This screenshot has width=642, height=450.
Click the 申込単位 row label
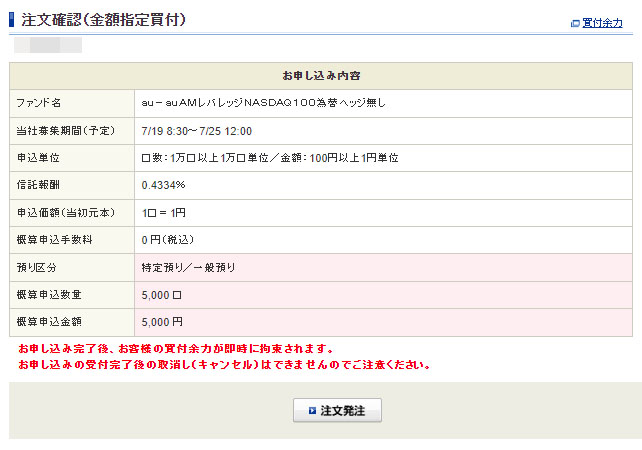pyautogui.click(x=39, y=158)
